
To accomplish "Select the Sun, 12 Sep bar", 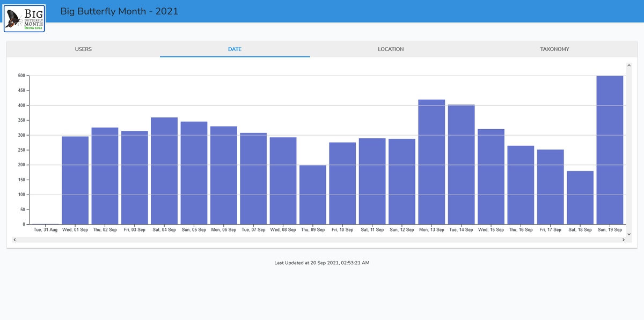I will tap(402, 181).
